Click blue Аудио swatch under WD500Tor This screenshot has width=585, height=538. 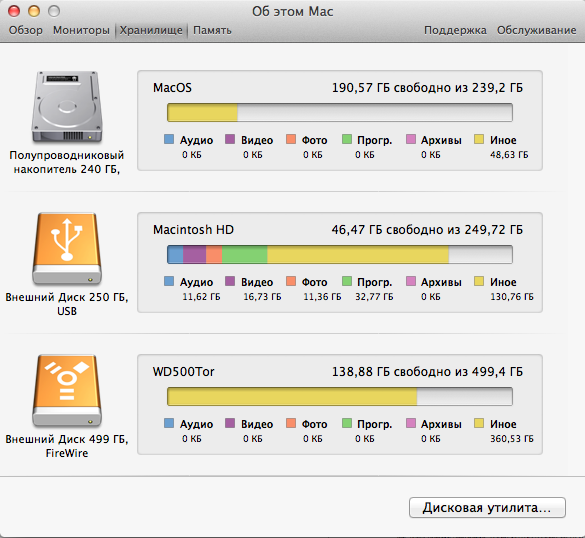pyautogui.click(x=169, y=423)
